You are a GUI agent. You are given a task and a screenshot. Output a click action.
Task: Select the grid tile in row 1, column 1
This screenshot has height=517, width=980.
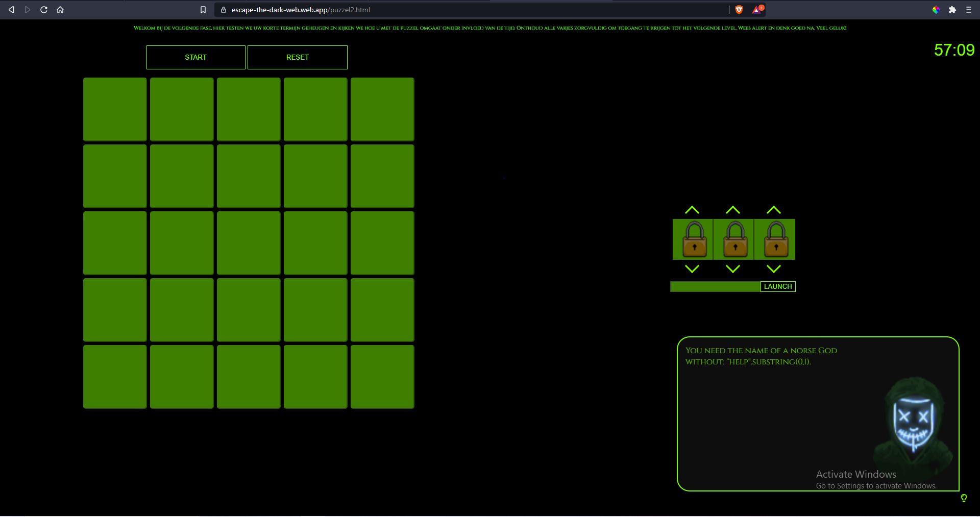(115, 109)
